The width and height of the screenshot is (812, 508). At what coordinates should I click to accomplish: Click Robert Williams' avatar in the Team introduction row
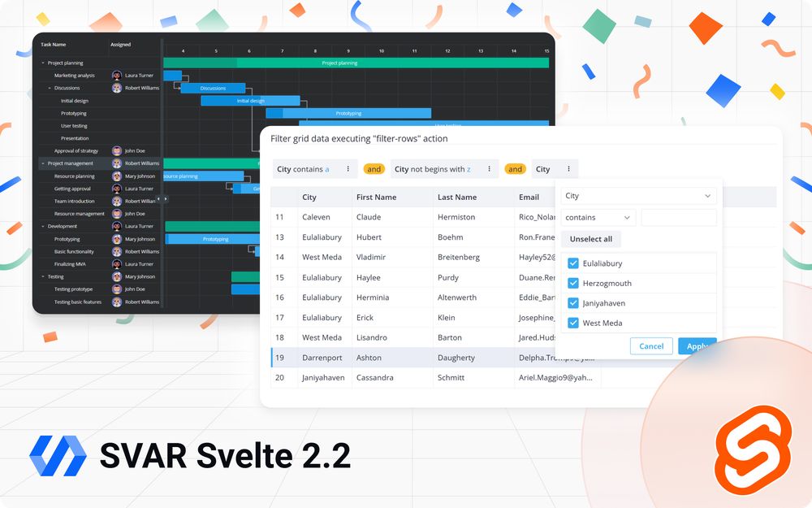[x=117, y=201]
